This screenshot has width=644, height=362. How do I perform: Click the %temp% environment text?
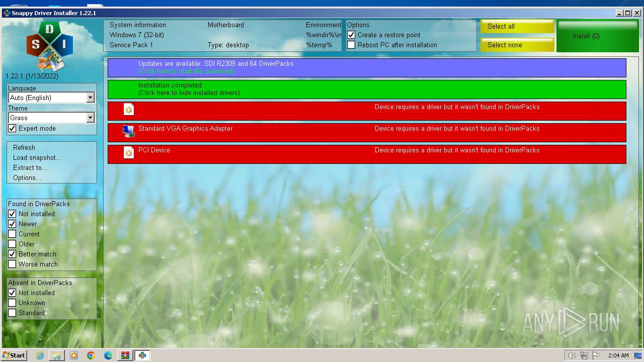[319, 45]
